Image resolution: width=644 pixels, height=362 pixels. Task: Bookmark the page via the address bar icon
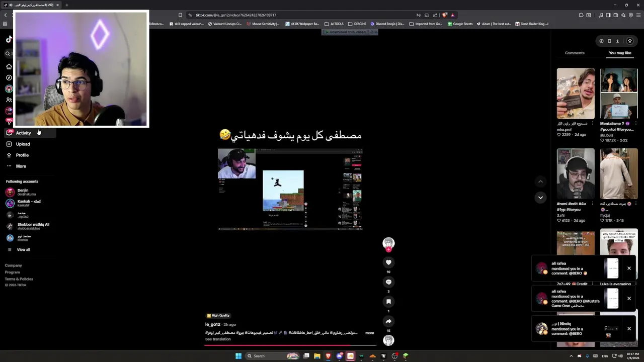point(180,15)
